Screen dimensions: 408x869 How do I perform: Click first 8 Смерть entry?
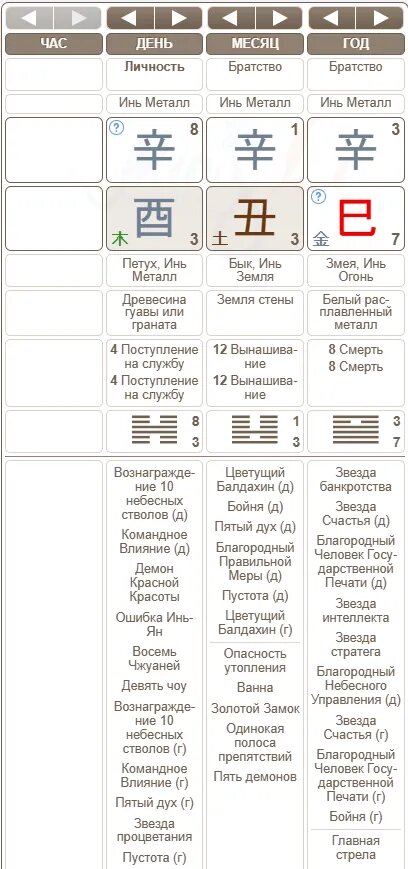pos(356,350)
